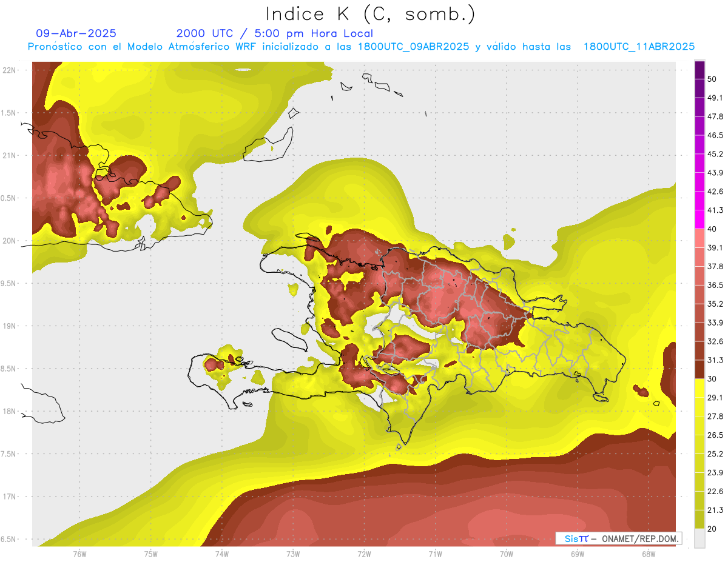This screenshot has height=562, width=728.
Task: Select the "26.5" colorbar label
Action: (x=715, y=435)
